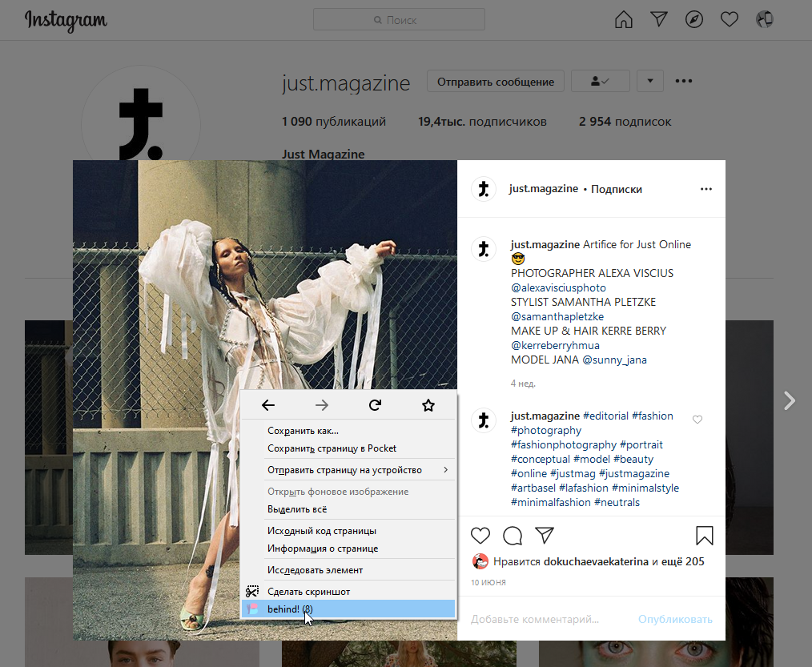Viewport: 812px width, 667px height.
Task: Click the model photo in the post
Action: click(x=264, y=400)
